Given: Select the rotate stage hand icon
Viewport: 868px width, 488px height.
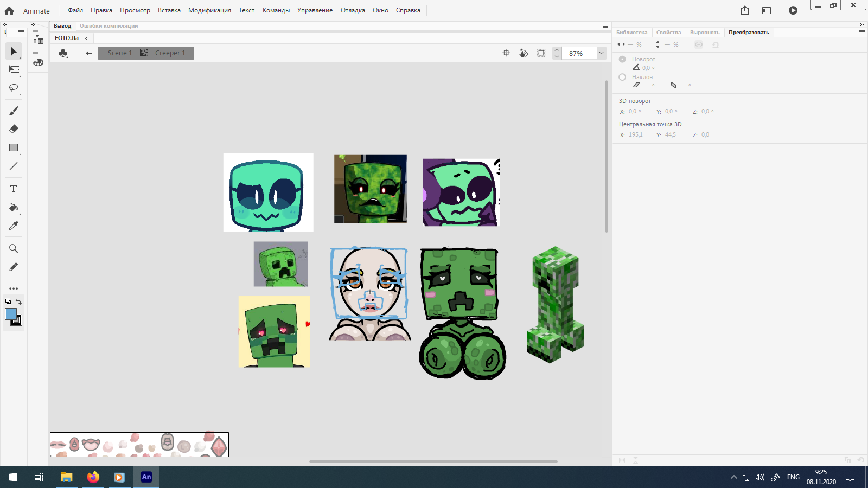Looking at the screenshot, I should (524, 53).
